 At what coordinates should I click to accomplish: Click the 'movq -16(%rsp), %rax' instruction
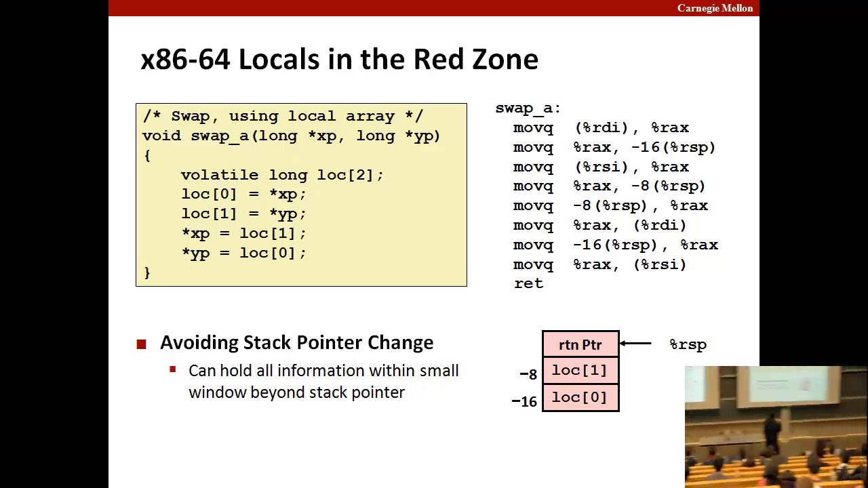(616, 245)
